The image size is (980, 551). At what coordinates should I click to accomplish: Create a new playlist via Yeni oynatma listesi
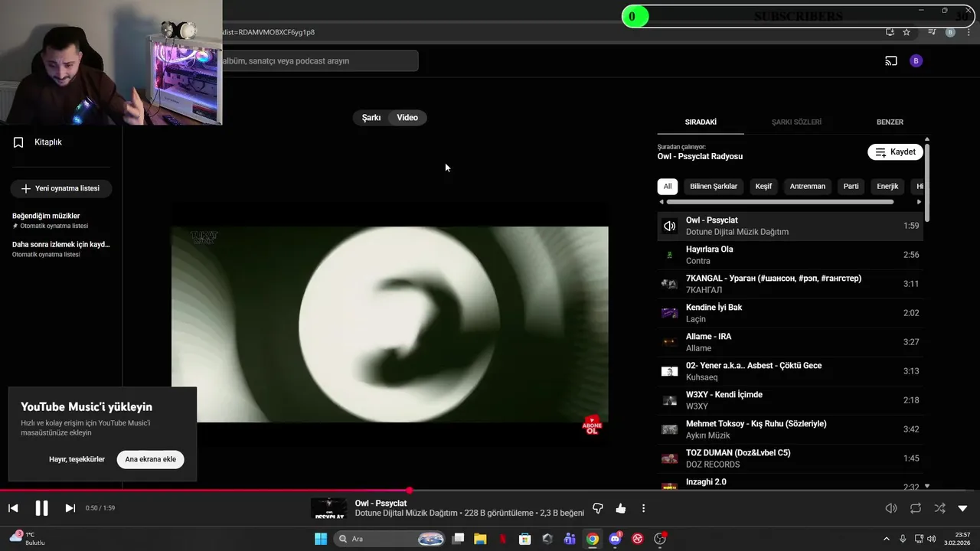point(60,188)
